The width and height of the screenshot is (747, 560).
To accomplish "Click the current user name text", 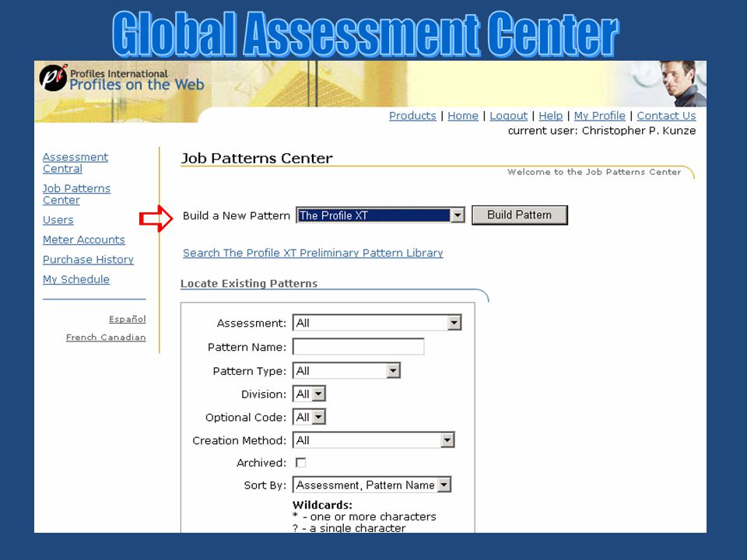I will pyautogui.click(x=638, y=131).
